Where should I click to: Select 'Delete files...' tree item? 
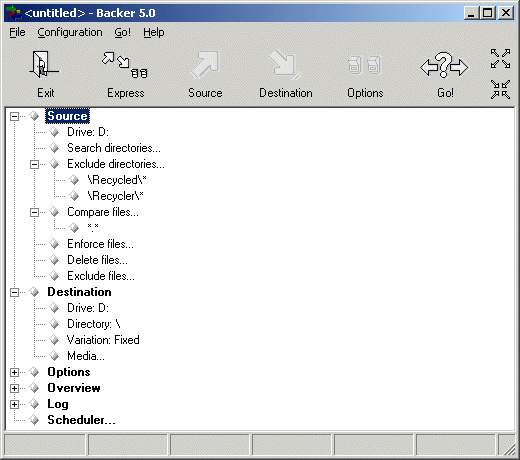(97, 260)
